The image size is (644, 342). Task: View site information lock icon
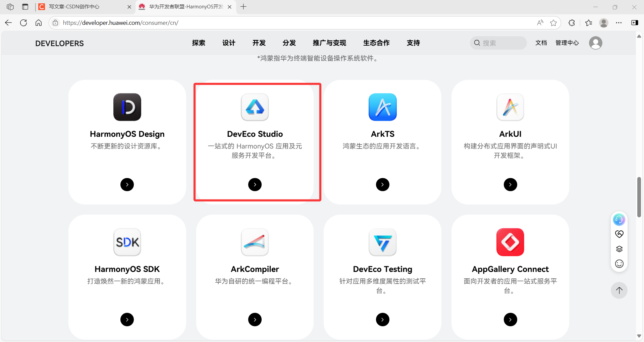pos(55,23)
